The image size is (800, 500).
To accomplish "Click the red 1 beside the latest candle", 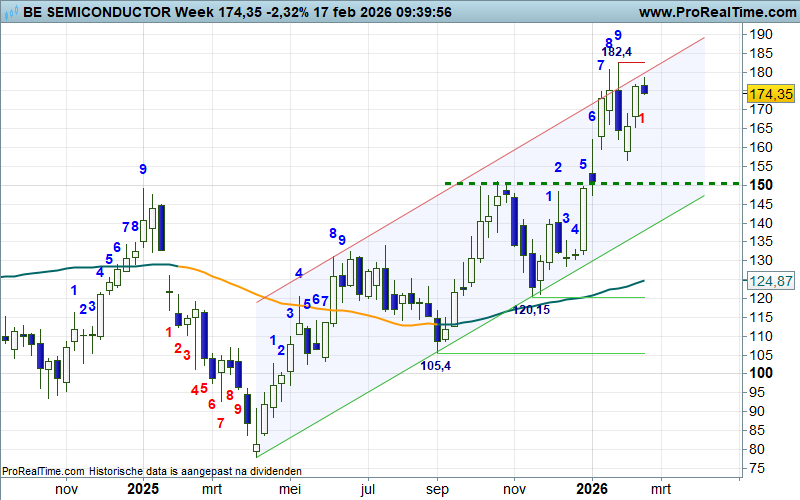I will tap(641, 118).
